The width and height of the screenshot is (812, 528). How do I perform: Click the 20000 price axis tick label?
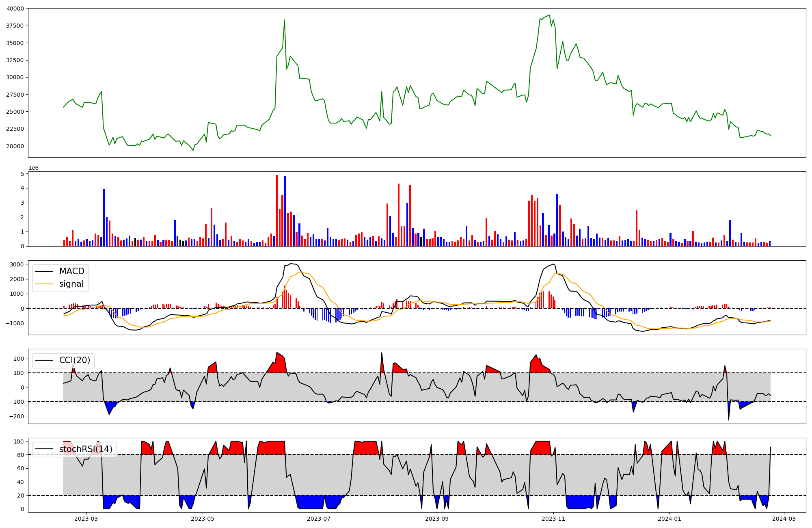click(x=14, y=146)
